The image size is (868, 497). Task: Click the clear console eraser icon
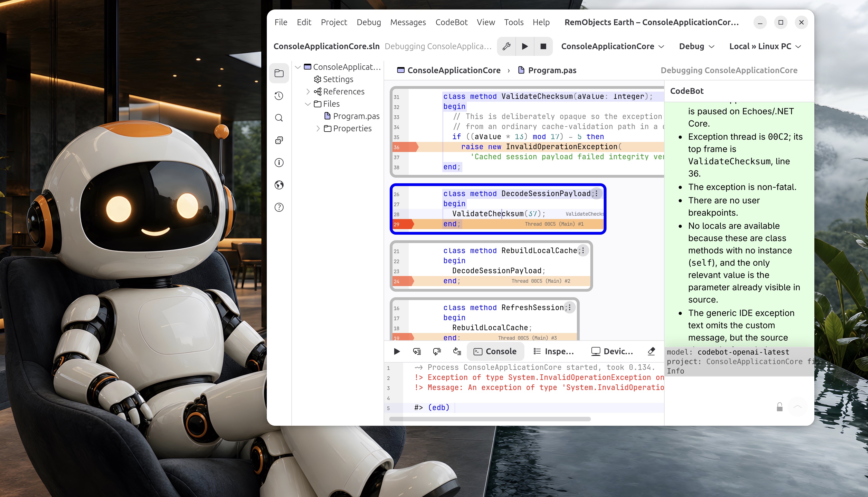[x=651, y=351]
